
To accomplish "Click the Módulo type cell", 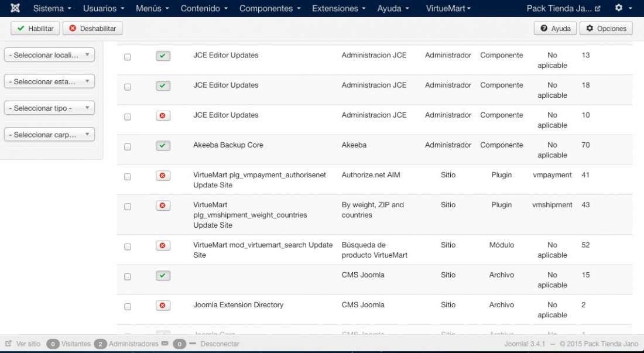I will (502, 245).
